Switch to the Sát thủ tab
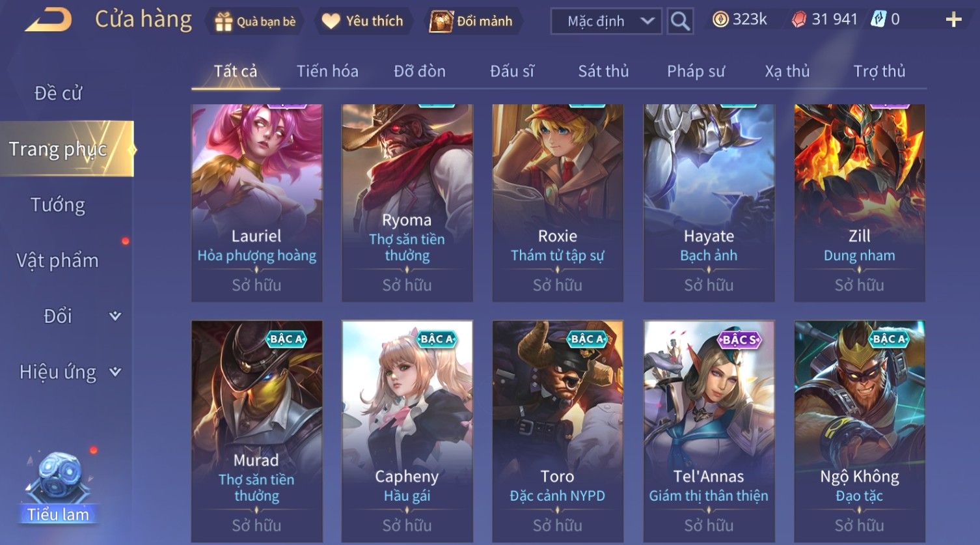 click(603, 71)
